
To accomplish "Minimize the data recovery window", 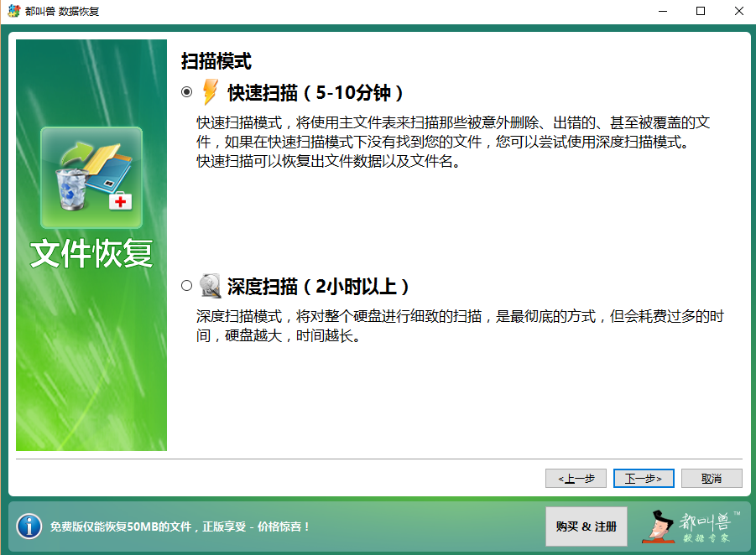I will click(662, 11).
